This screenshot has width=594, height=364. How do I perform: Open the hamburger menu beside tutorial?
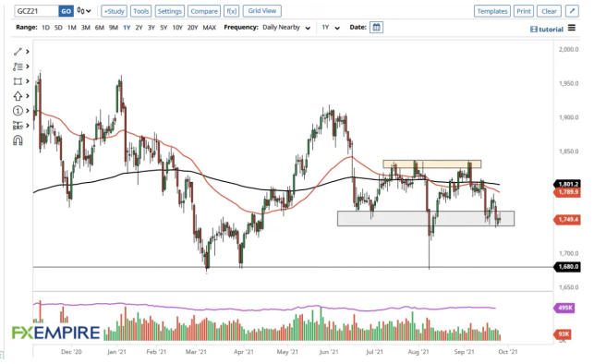click(x=572, y=28)
